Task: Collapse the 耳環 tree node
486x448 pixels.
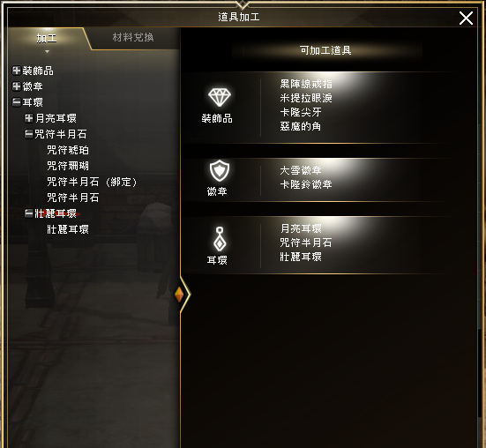Action: (x=17, y=102)
